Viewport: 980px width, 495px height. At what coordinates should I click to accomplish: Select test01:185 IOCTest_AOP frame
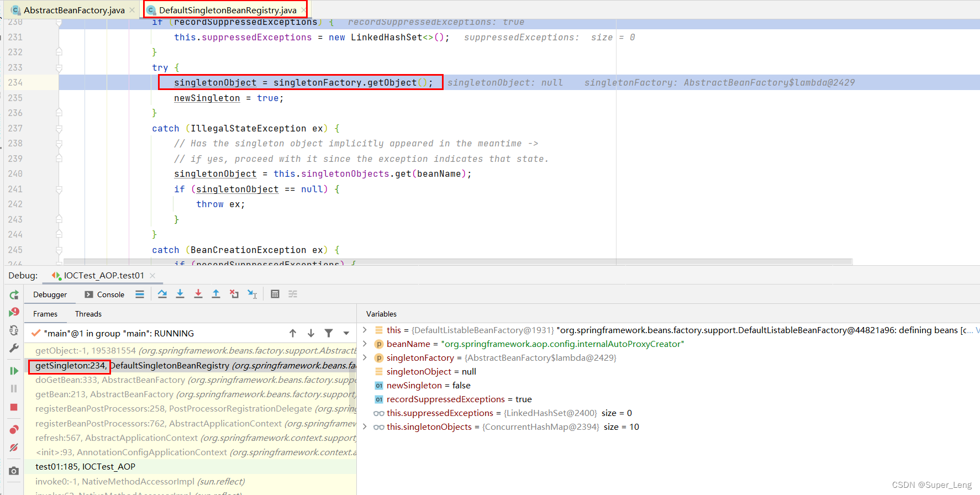click(x=191, y=467)
